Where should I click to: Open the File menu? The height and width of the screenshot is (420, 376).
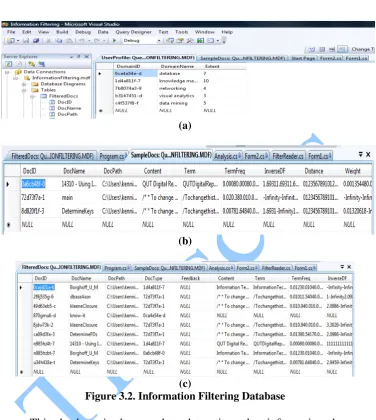pyautogui.click(x=11, y=32)
